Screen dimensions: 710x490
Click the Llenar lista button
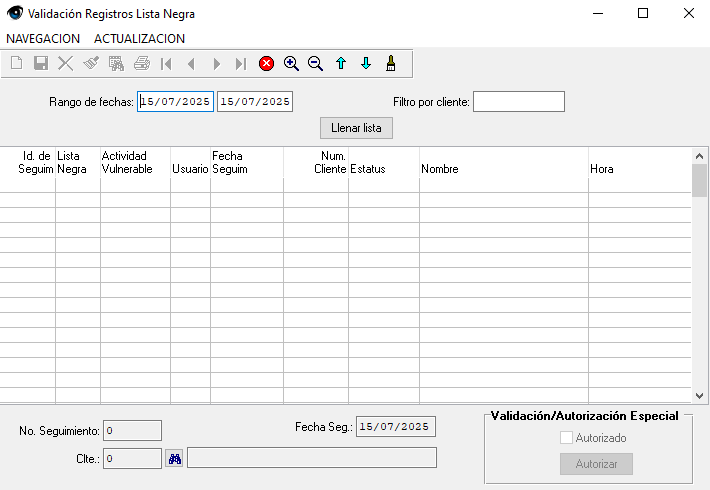[356, 128]
